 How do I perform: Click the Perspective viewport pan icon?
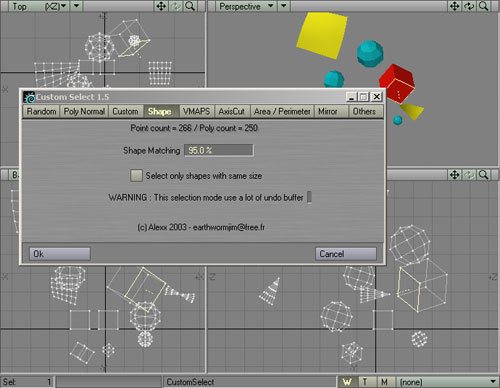(x=454, y=6)
